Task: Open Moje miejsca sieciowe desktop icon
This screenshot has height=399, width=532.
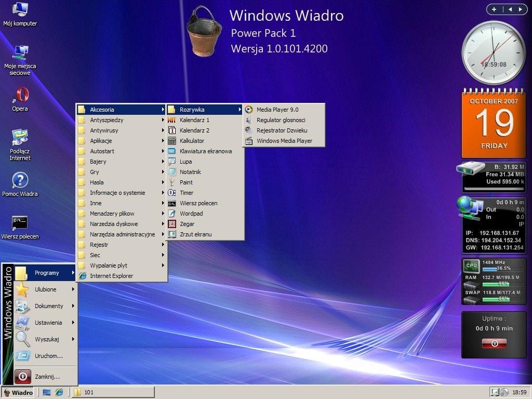Action: pyautogui.click(x=20, y=60)
